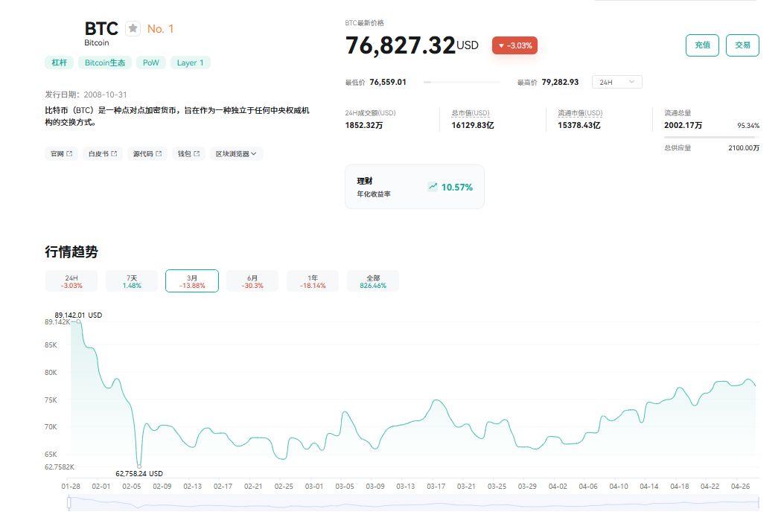This screenshot has width=784, height=532.
Task: Click the 流通市值(USD) label
Action: [580, 113]
